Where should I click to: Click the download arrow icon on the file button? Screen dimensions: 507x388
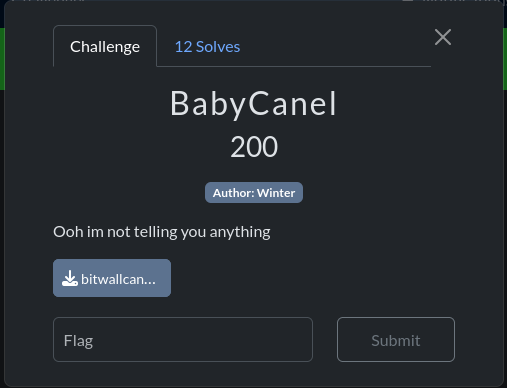(70, 278)
